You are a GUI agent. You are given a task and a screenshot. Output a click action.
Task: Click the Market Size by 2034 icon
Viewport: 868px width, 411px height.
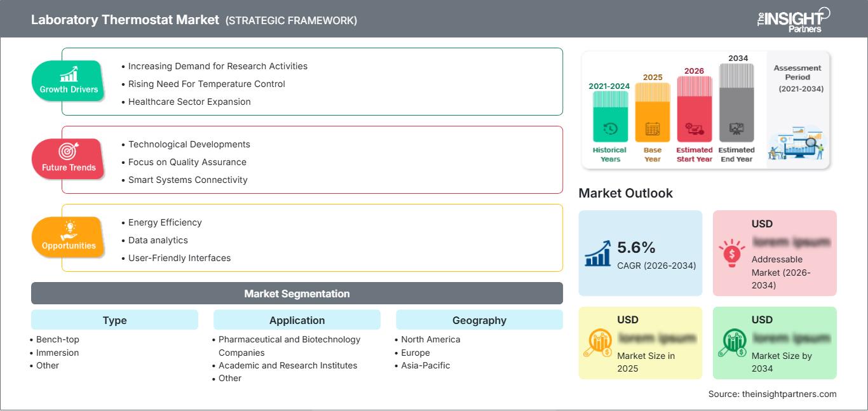click(x=733, y=343)
